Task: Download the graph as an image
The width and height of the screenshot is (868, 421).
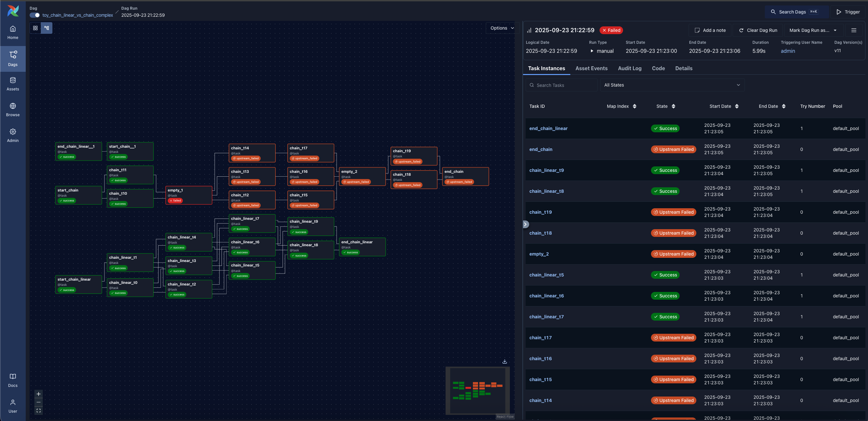Action: (504, 361)
